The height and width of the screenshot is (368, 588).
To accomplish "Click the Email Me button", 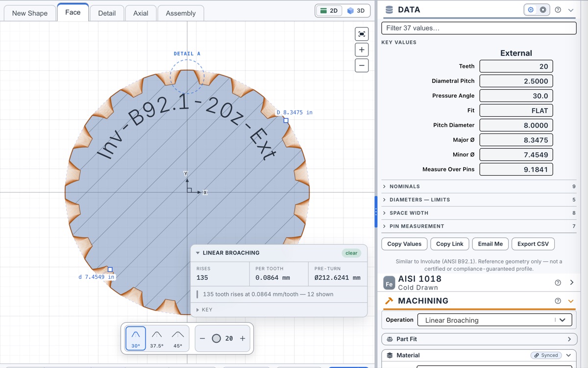I will click(x=490, y=244).
